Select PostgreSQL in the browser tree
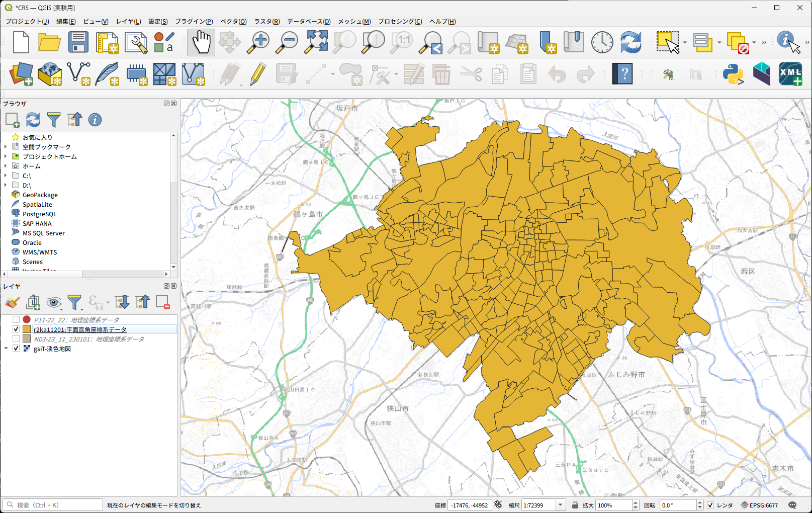812x513 pixels. coord(39,214)
